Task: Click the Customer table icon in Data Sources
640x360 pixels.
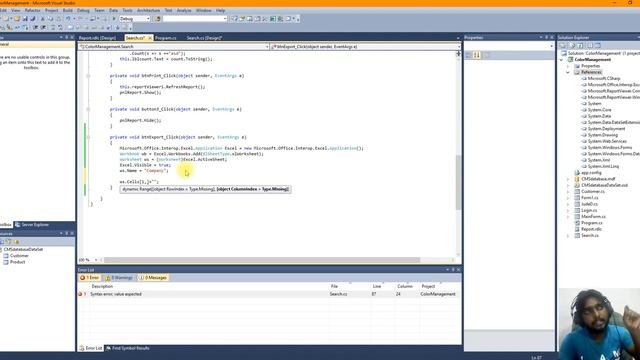Action: point(6,256)
